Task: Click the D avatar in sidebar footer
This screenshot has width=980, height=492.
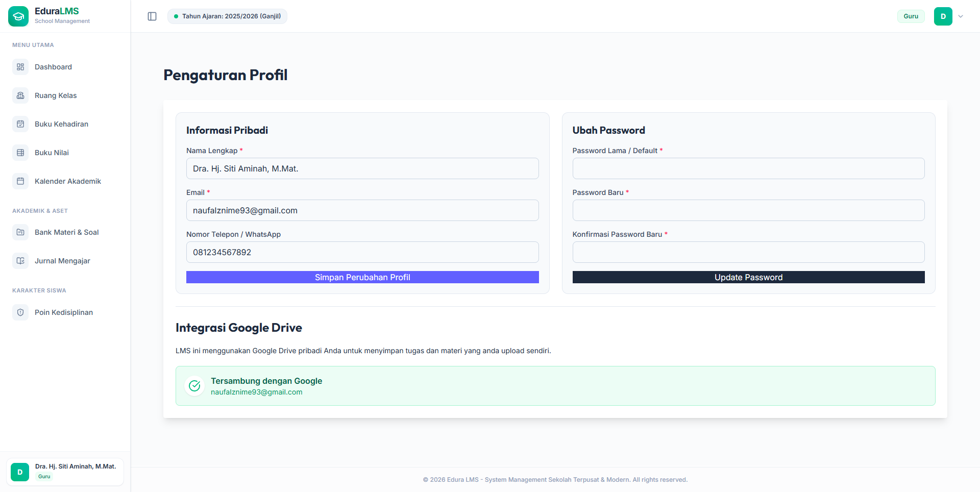Action: click(20, 472)
